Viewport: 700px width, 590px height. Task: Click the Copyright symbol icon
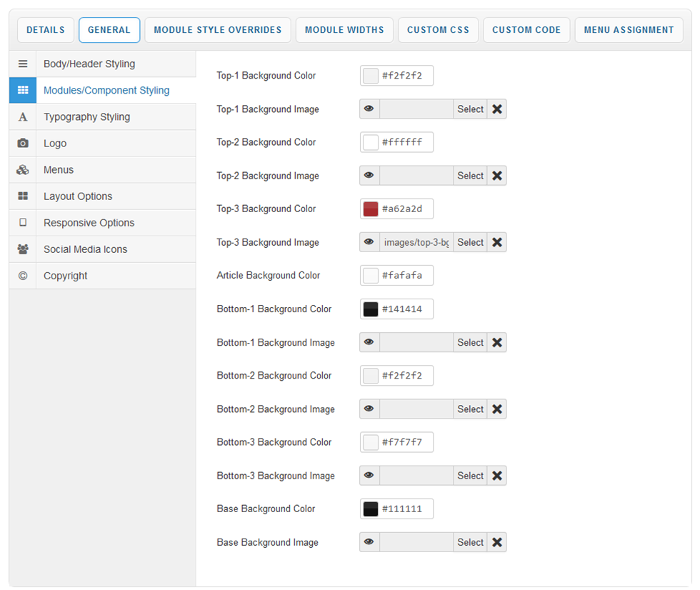coord(23,276)
